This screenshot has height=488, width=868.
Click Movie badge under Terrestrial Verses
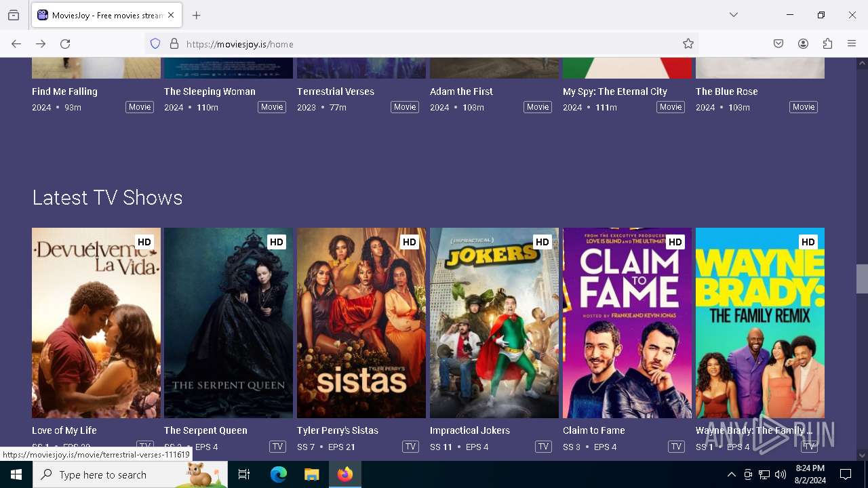[x=405, y=107]
